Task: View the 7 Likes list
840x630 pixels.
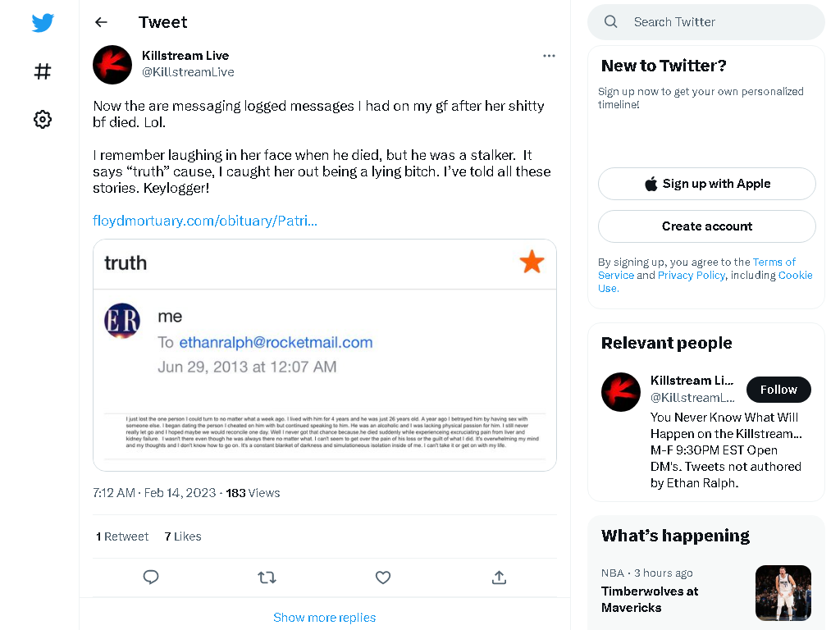Action: coord(183,536)
